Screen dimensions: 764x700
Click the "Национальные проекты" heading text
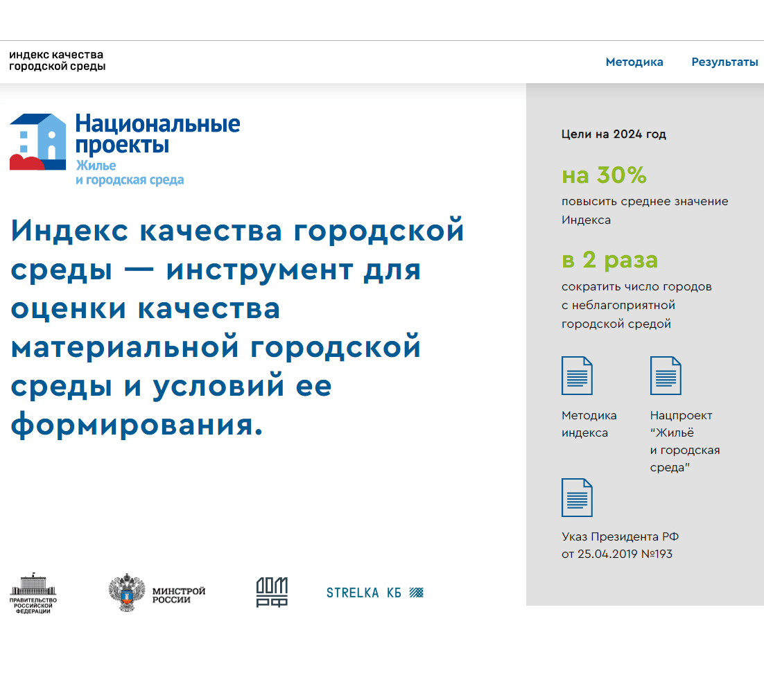[157, 134]
